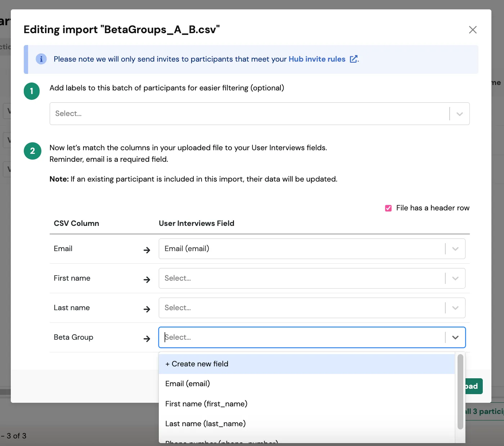
Task: Open the Hub invite rules link
Action: [317, 59]
